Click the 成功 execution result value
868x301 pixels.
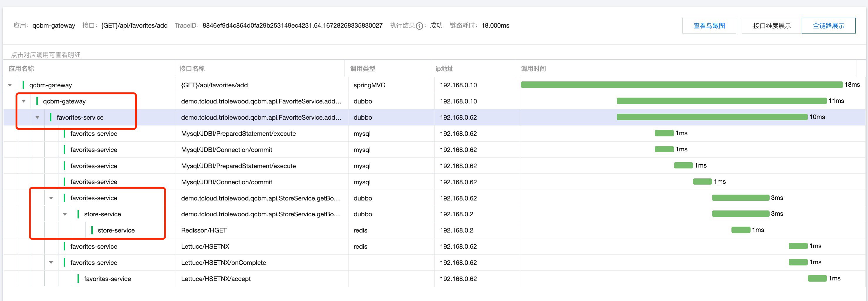click(x=436, y=26)
